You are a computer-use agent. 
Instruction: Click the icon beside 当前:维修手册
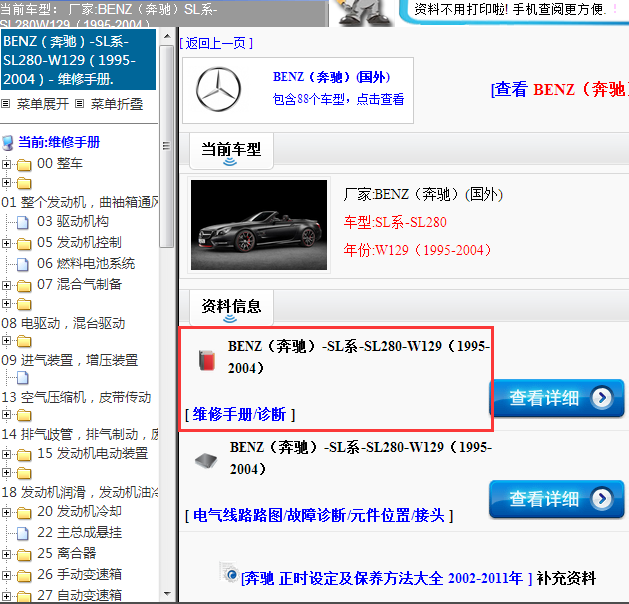[x=8, y=143]
